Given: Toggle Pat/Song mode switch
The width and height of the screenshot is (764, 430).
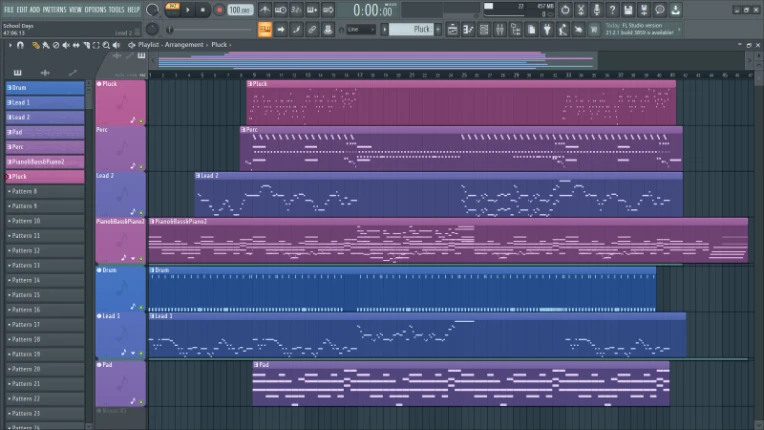Looking at the screenshot, I should (172, 10).
